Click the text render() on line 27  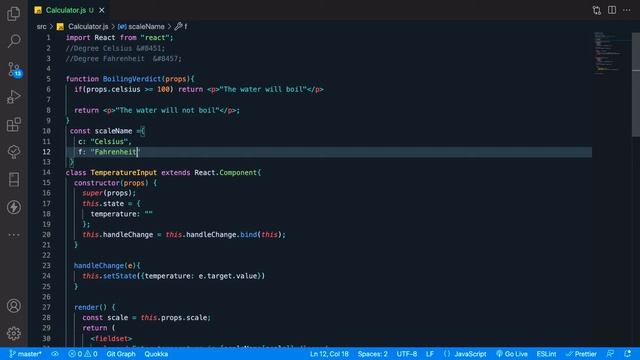[x=90, y=307]
